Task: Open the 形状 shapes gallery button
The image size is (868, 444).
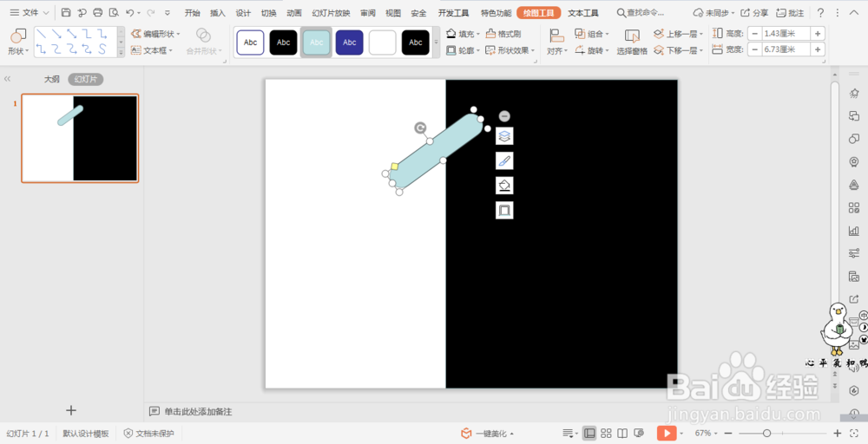Action: [x=18, y=42]
